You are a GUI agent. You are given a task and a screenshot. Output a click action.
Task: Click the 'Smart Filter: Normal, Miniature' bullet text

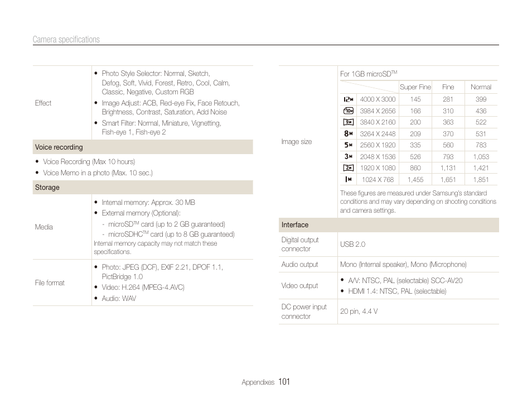click(x=162, y=127)
